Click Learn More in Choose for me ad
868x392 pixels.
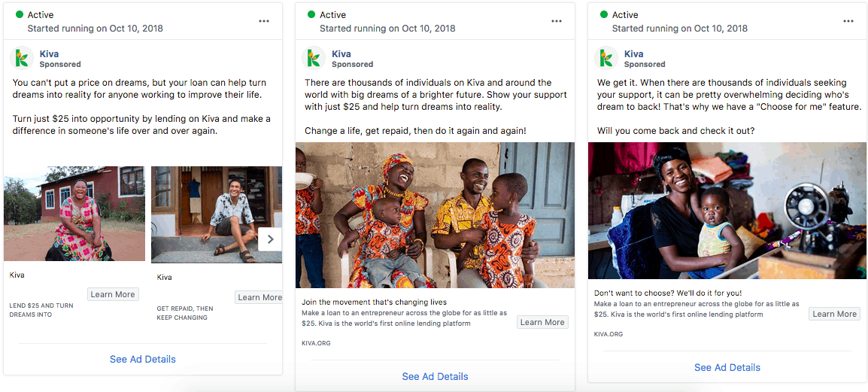point(835,314)
